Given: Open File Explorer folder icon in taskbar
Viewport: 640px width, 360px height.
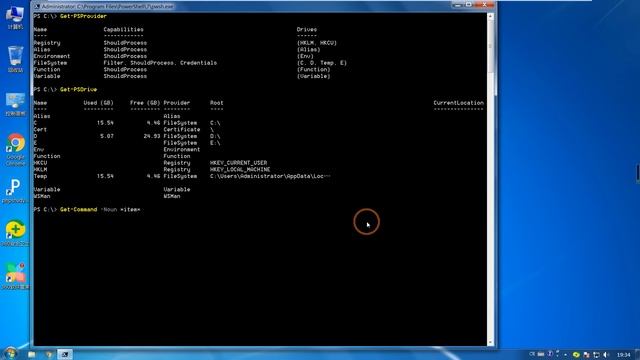Looking at the screenshot, I should tap(31, 354).
